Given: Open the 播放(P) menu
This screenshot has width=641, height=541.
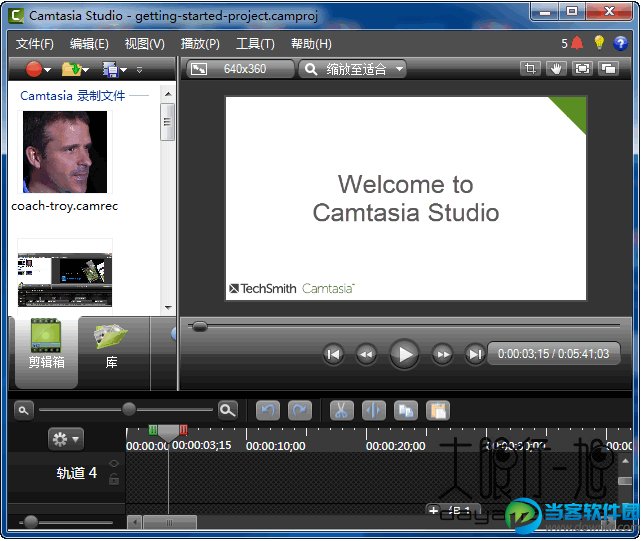Looking at the screenshot, I should click(200, 43).
